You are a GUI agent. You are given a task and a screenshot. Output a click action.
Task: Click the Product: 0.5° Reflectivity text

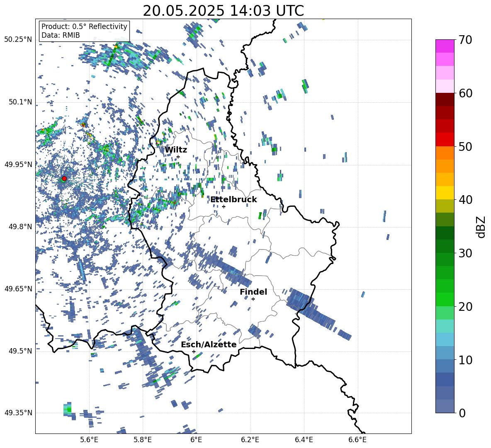click(84, 26)
